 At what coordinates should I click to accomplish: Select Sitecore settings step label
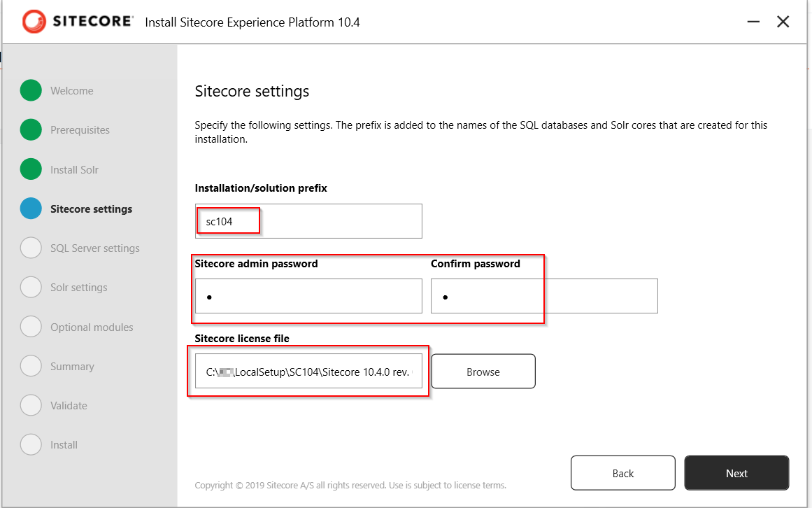pos(91,209)
